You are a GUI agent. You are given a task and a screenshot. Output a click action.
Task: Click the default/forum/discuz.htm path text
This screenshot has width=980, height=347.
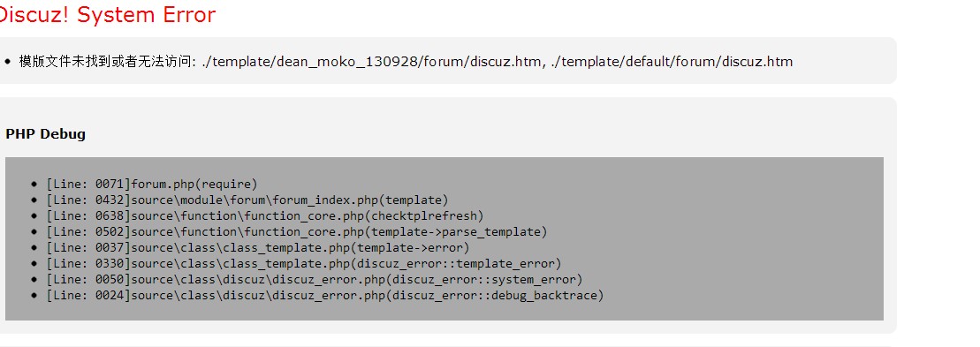[x=672, y=61]
